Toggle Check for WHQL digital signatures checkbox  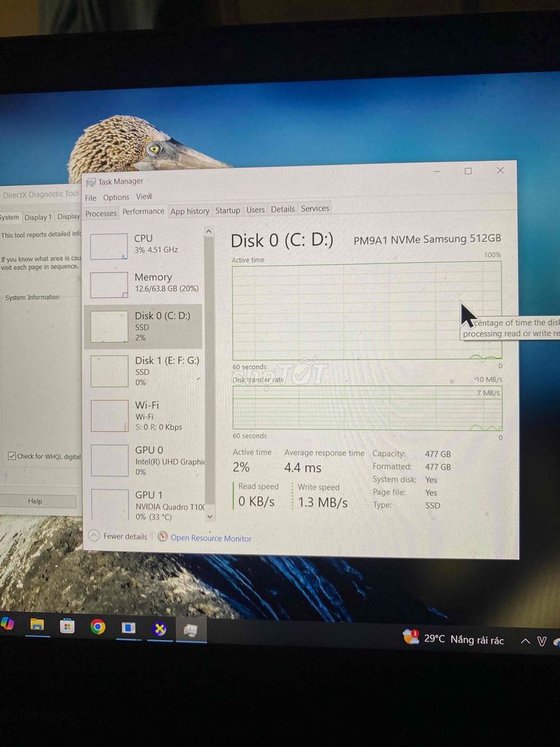pyautogui.click(x=12, y=456)
